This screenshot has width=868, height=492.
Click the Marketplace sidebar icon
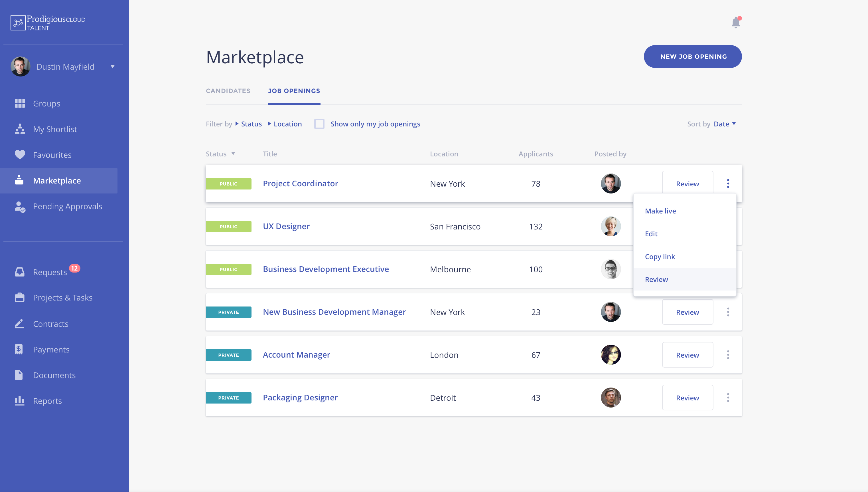pos(19,180)
